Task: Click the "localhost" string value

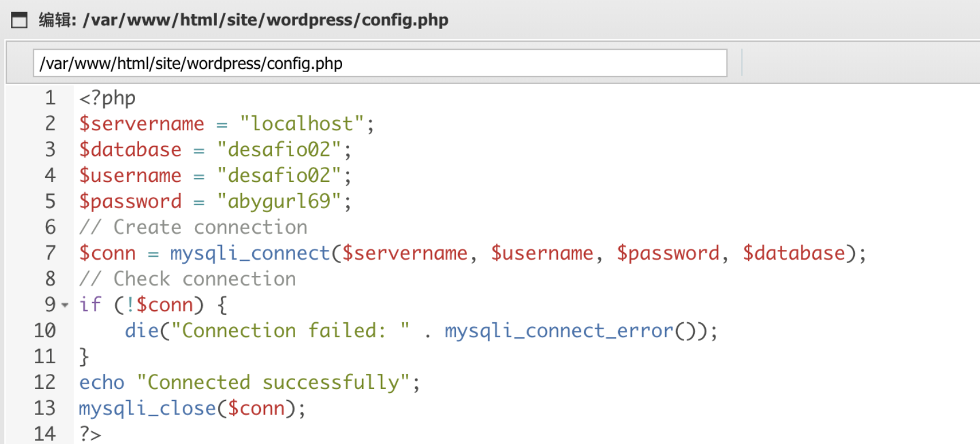Action: pos(302,124)
